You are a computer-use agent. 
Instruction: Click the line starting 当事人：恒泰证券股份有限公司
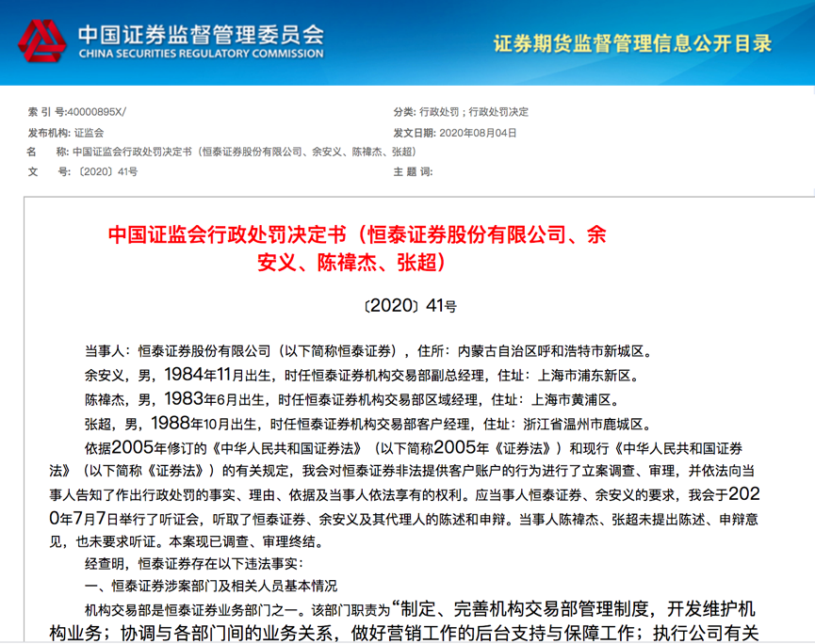point(368,351)
